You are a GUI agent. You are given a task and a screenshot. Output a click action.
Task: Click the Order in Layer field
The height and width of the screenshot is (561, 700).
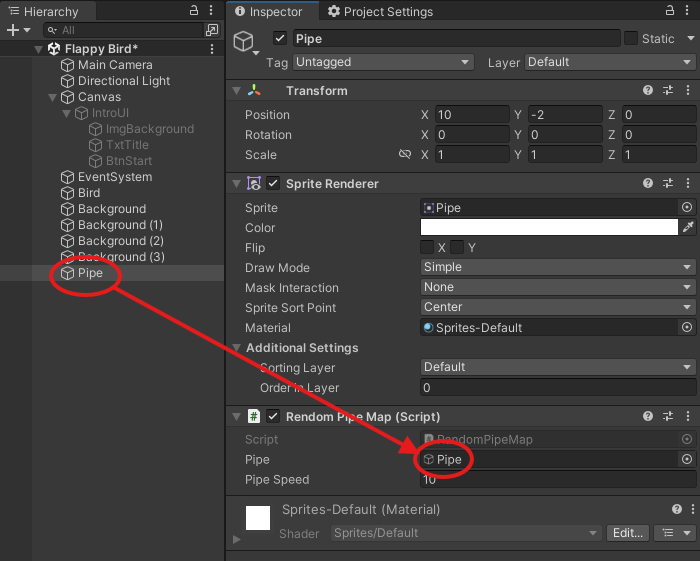point(558,387)
